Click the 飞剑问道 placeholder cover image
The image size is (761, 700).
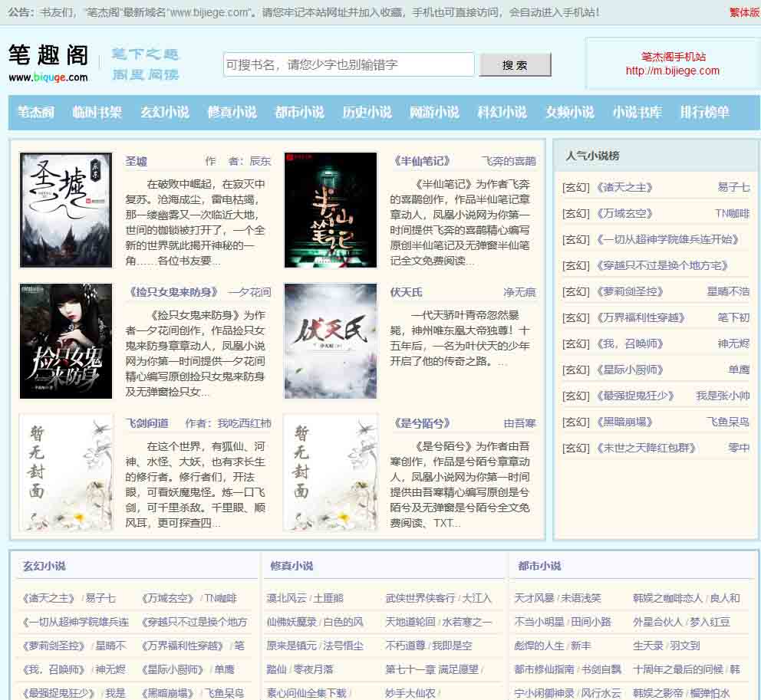click(x=66, y=472)
